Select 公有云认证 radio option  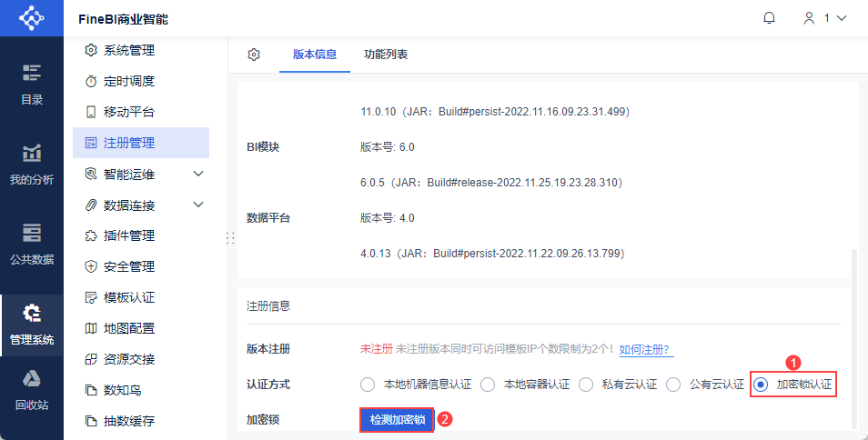click(673, 385)
